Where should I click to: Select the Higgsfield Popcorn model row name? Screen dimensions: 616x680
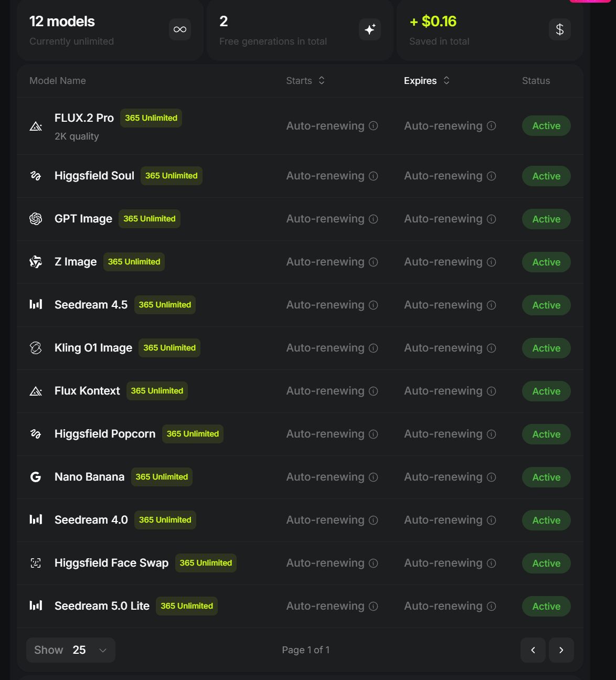pos(105,434)
